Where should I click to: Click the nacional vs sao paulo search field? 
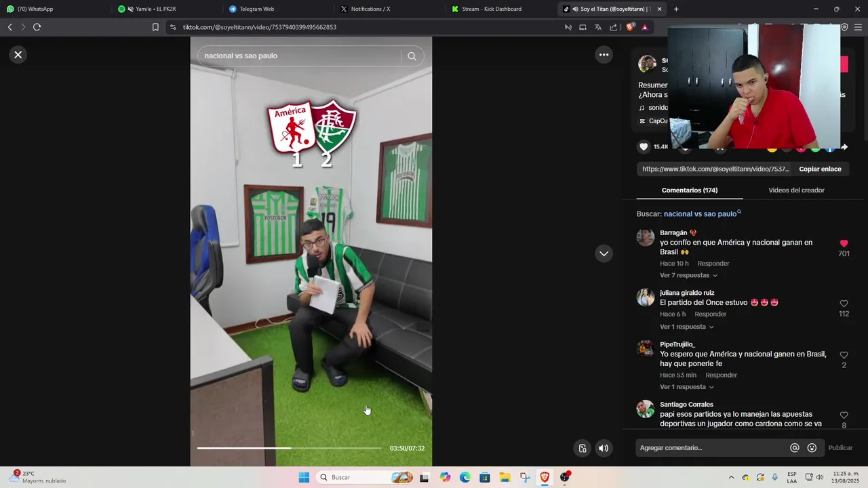[x=298, y=56]
